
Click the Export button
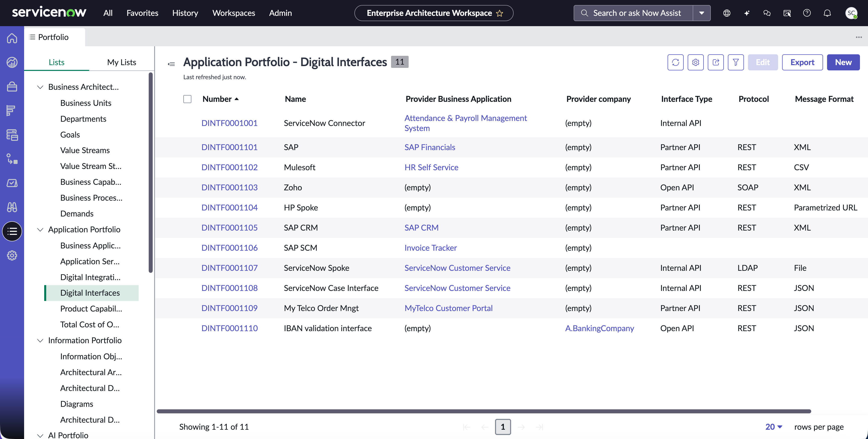802,62
